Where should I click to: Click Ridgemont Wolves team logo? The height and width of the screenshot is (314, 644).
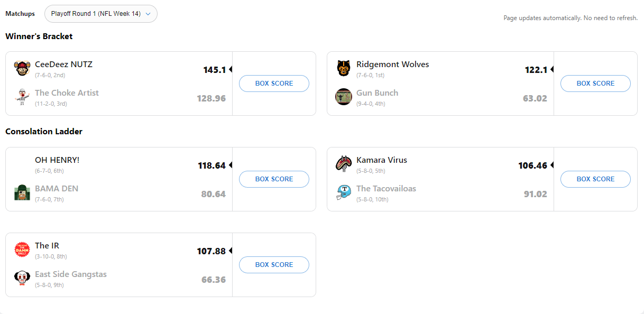pyautogui.click(x=343, y=69)
